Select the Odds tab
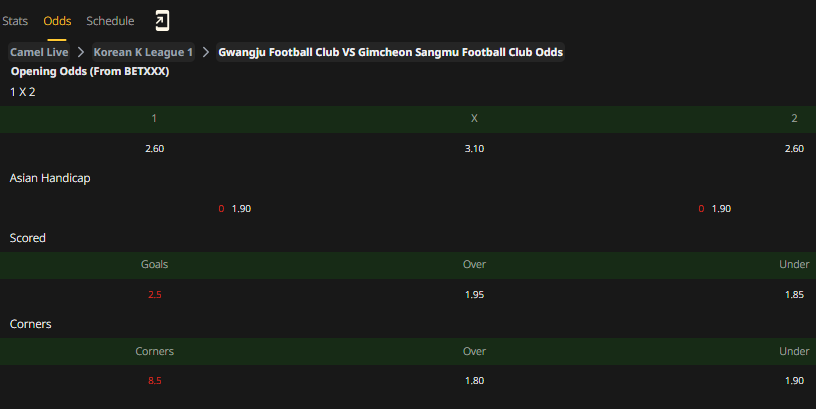 [x=57, y=21]
